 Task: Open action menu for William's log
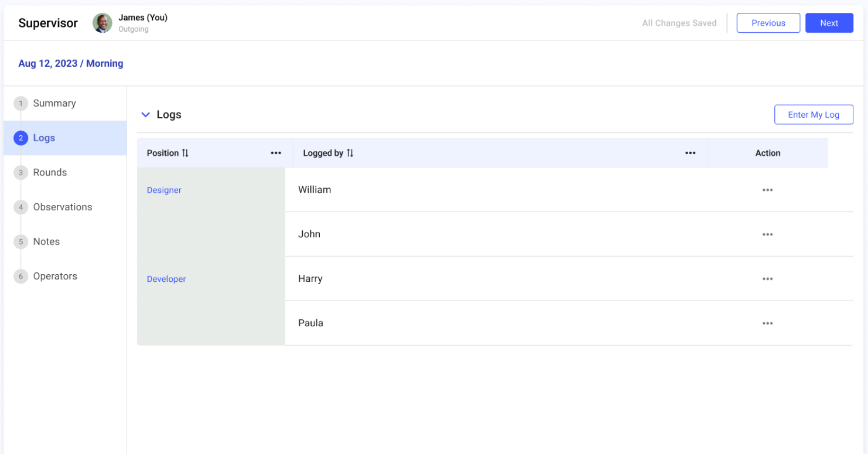pyautogui.click(x=767, y=190)
